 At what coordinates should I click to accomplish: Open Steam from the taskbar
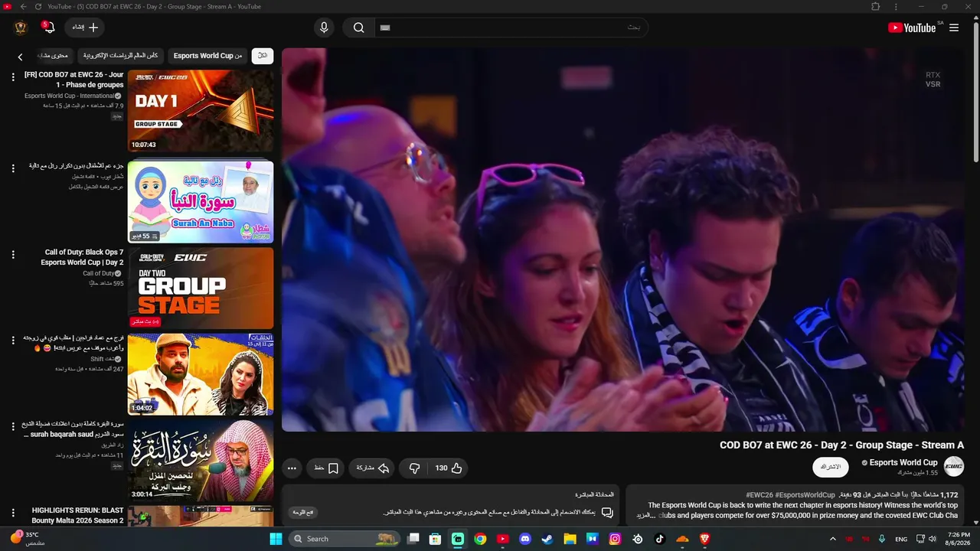[x=547, y=539]
